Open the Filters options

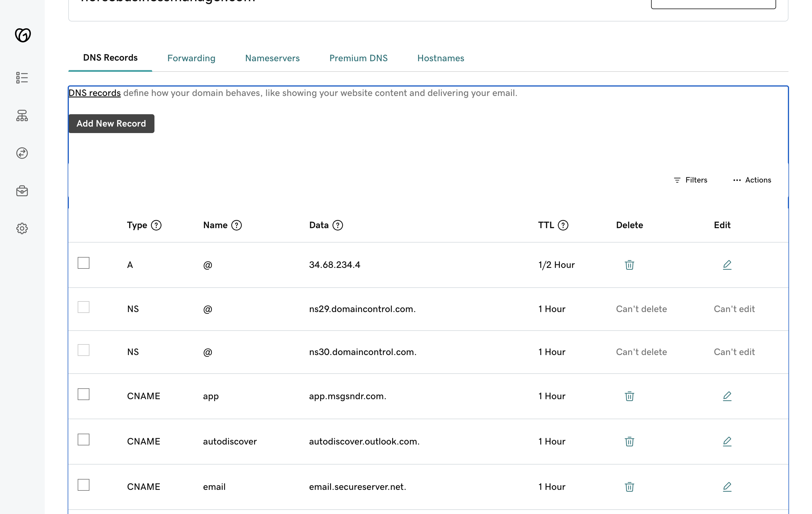pos(690,180)
